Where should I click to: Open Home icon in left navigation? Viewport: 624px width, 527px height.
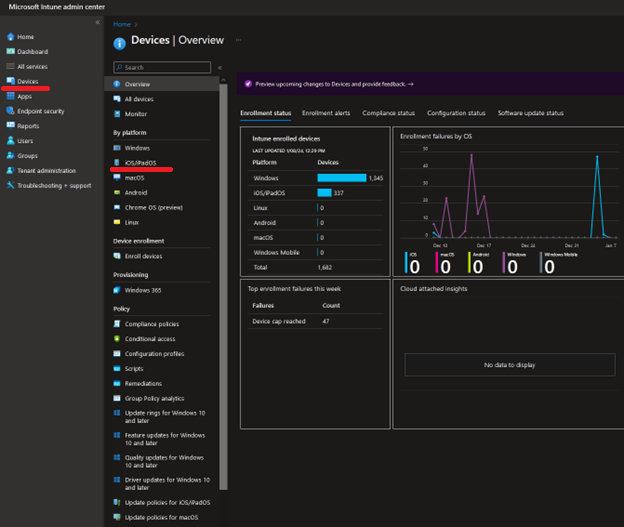tap(11, 37)
